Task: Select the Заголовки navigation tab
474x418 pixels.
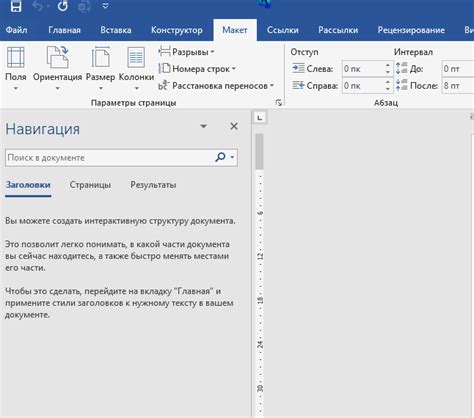Action: tap(28, 185)
